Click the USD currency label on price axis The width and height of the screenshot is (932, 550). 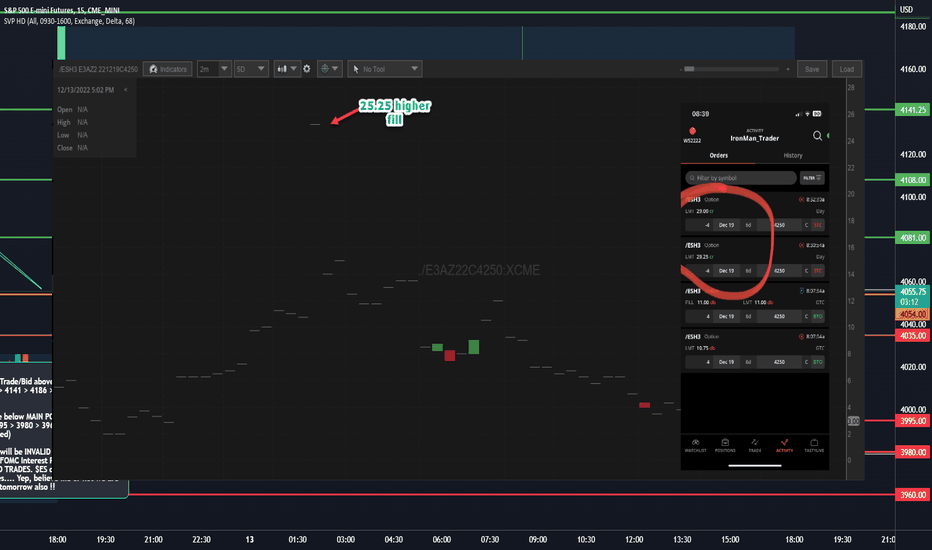906,10
